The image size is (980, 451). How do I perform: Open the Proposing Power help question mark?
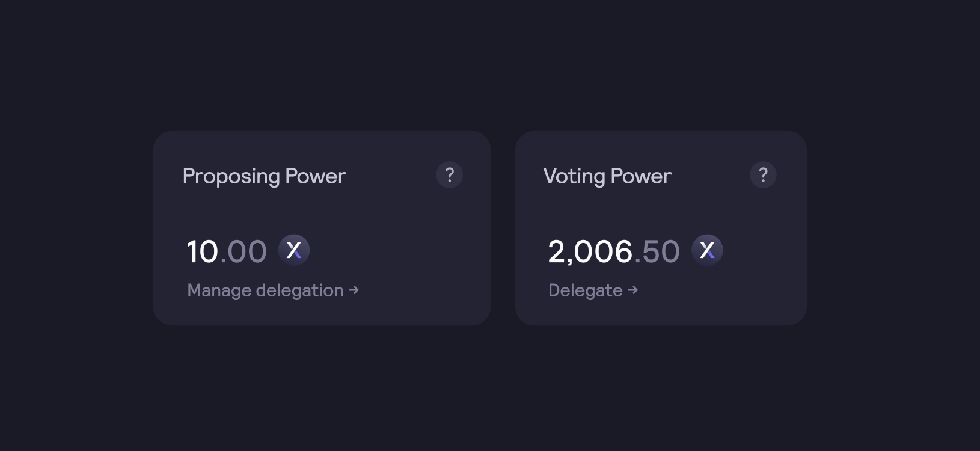pyautogui.click(x=449, y=175)
